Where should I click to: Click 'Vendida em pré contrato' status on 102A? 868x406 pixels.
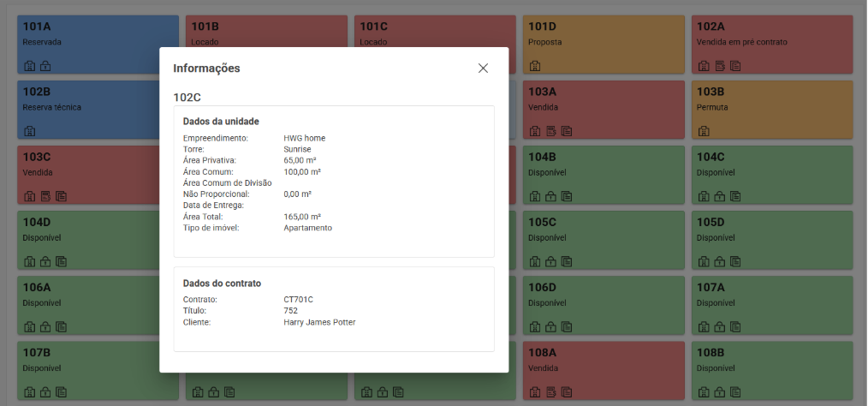click(742, 42)
